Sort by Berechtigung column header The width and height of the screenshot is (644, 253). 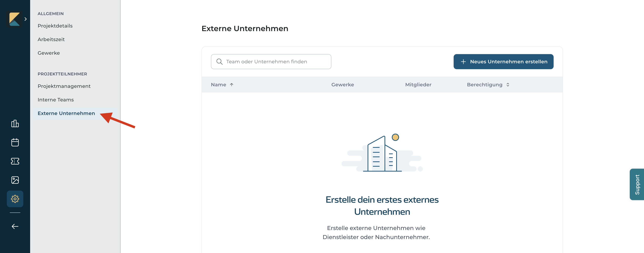488,85
